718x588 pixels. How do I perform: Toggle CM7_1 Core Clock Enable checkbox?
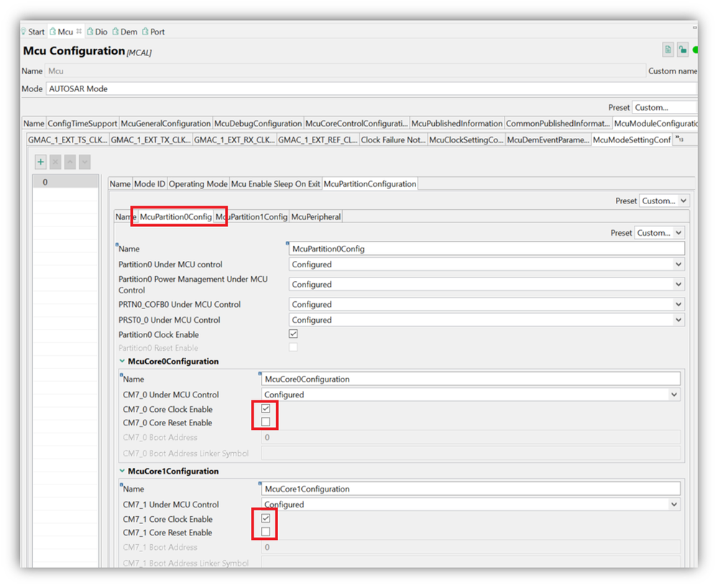266,518
